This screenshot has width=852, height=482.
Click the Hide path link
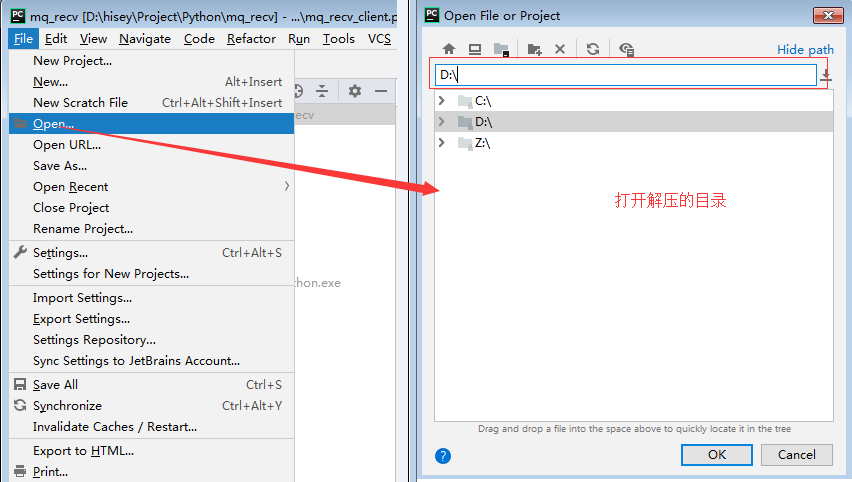805,49
